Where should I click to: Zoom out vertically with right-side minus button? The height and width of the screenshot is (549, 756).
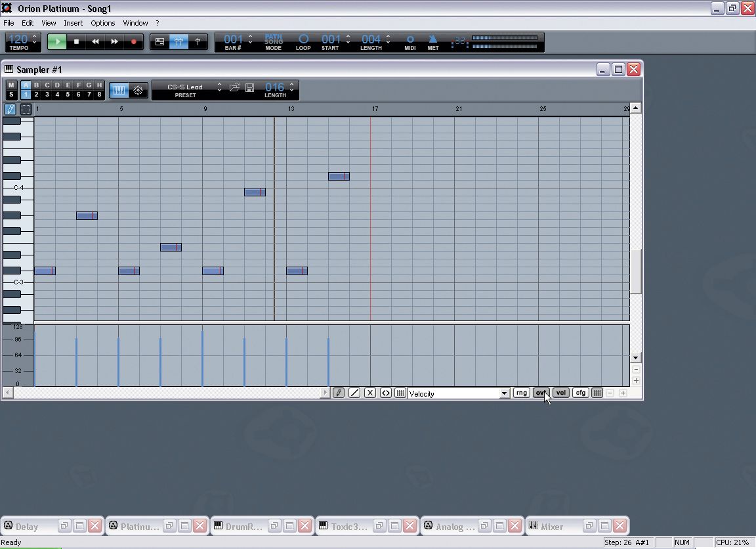(x=636, y=370)
